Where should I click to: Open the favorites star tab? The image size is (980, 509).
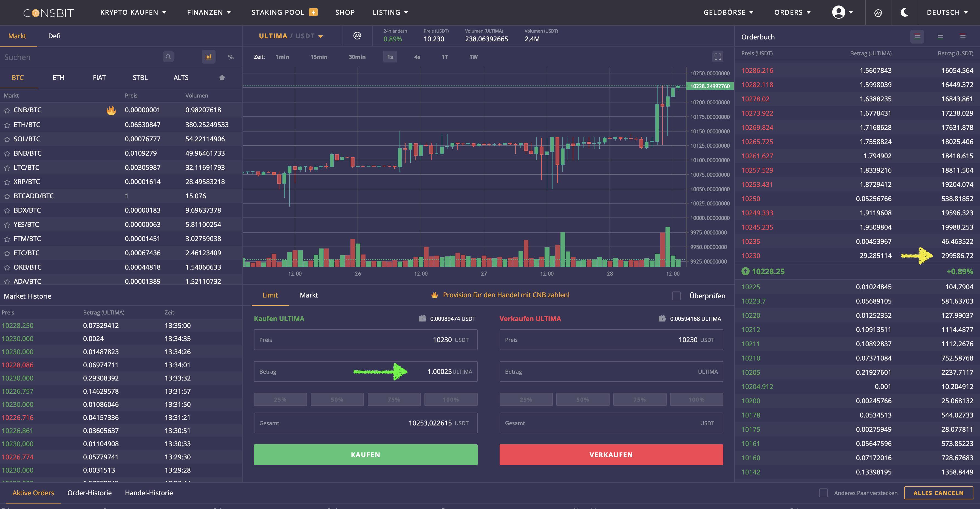[222, 78]
